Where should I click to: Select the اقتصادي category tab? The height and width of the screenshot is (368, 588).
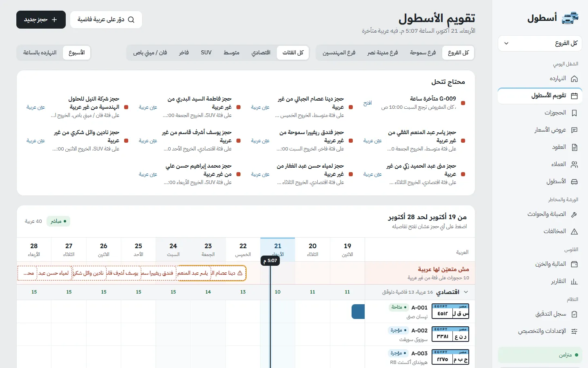pyautogui.click(x=261, y=53)
